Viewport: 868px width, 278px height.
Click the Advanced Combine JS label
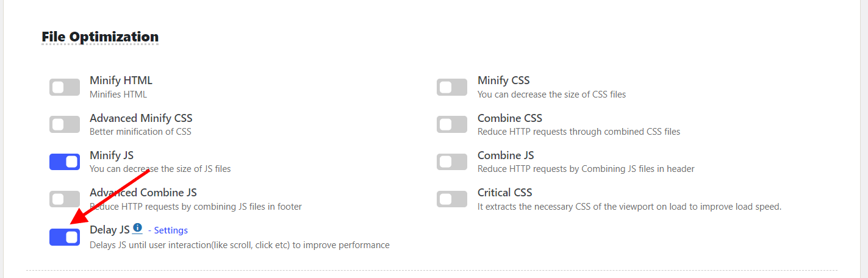tap(143, 193)
